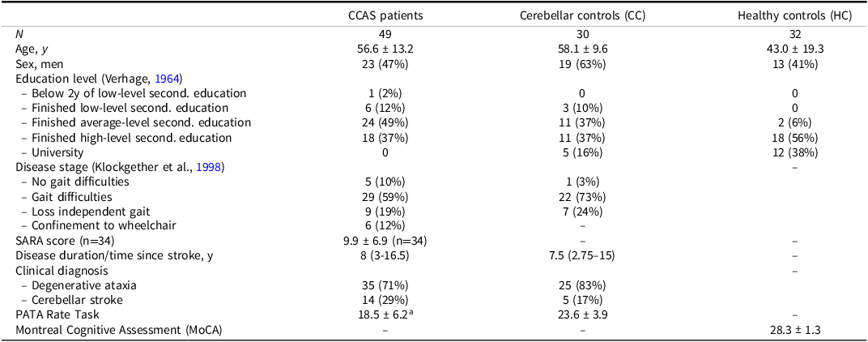This screenshot has height=342, width=868.
Task: Open the 1998 Klockgether citation link
Action: point(211,167)
